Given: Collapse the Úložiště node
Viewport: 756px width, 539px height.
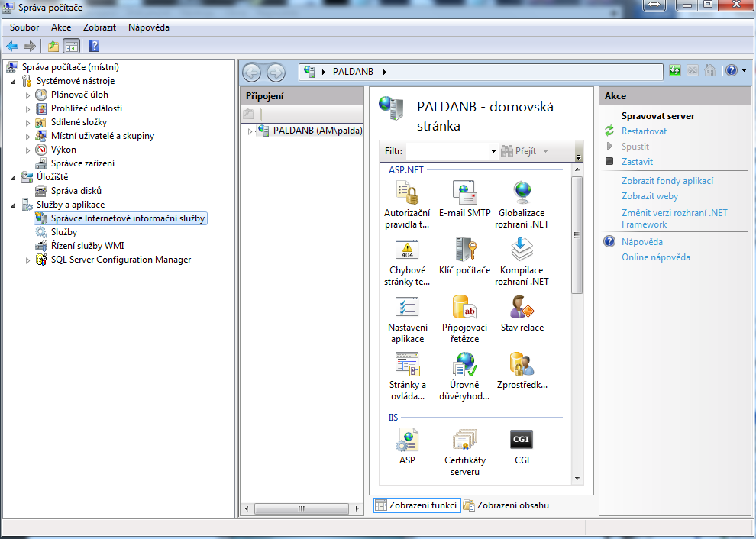Looking at the screenshot, I should (x=14, y=178).
